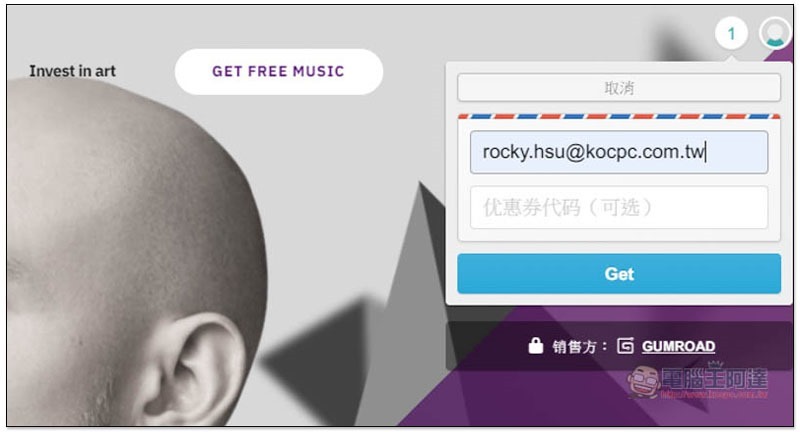Click the red and blue airmail stripe border
800x432 pixels.
pyautogui.click(x=619, y=116)
